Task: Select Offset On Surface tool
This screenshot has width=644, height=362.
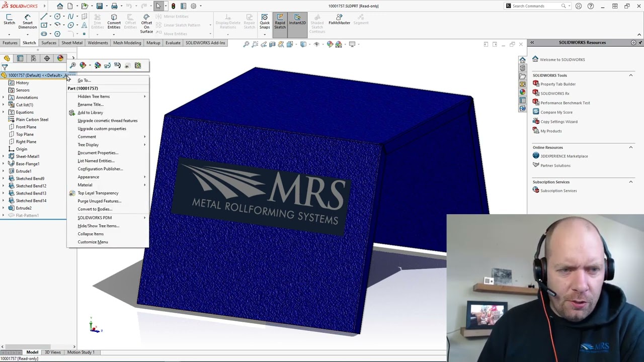Action: coord(146,24)
